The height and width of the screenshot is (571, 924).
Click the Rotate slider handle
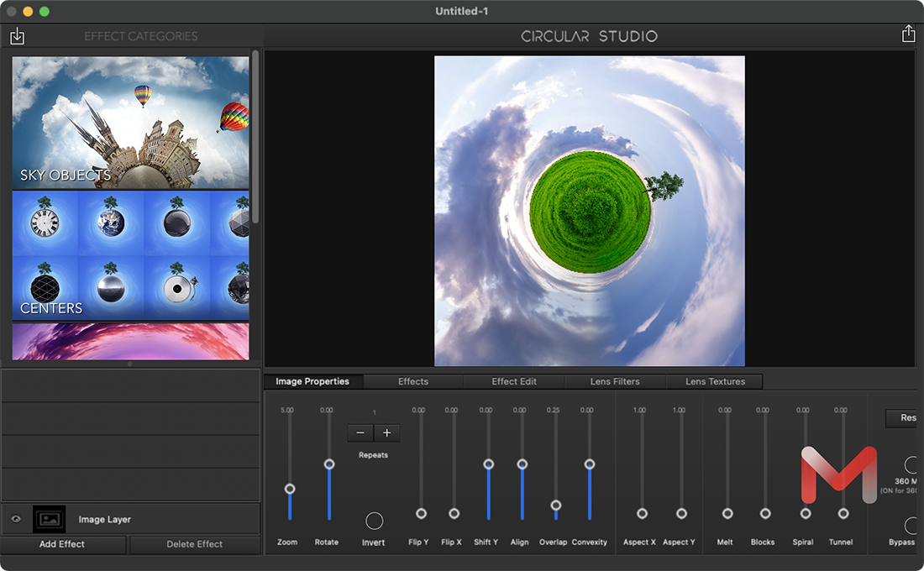coord(328,464)
